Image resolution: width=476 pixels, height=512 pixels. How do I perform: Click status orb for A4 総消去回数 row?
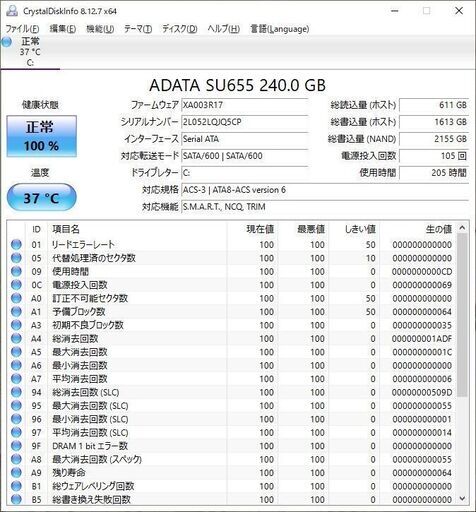pos(16,338)
